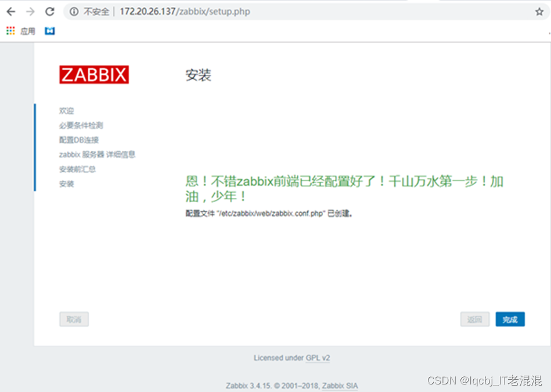Click the address bar URL 172.20.26.137/zabbix/setup.php
Viewport: 551px width, 392px height.
click(x=185, y=12)
